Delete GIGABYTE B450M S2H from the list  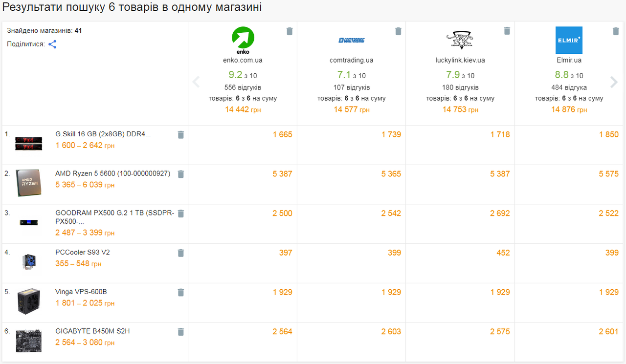pos(180,332)
